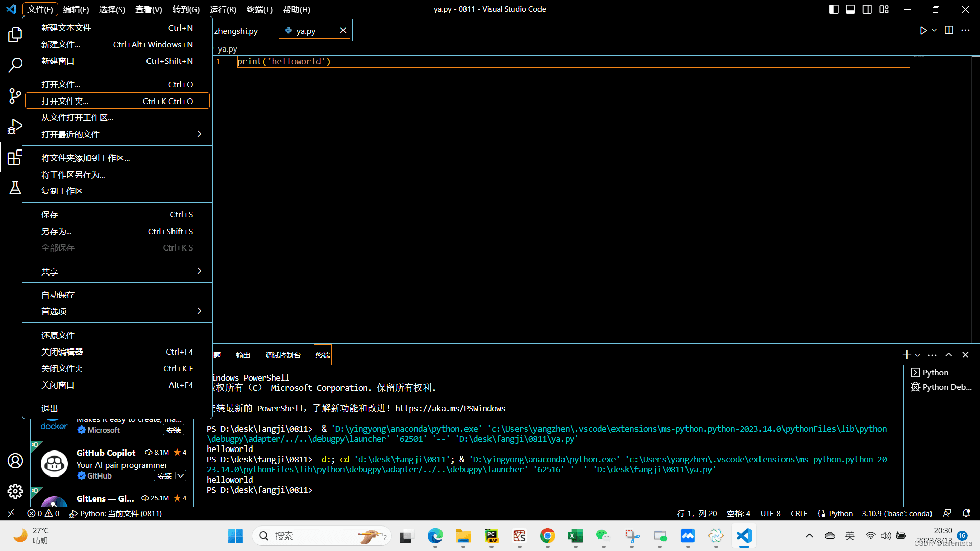This screenshot has height=551, width=980.
Task: Open Windows Start button on taskbar
Action: [x=235, y=536]
